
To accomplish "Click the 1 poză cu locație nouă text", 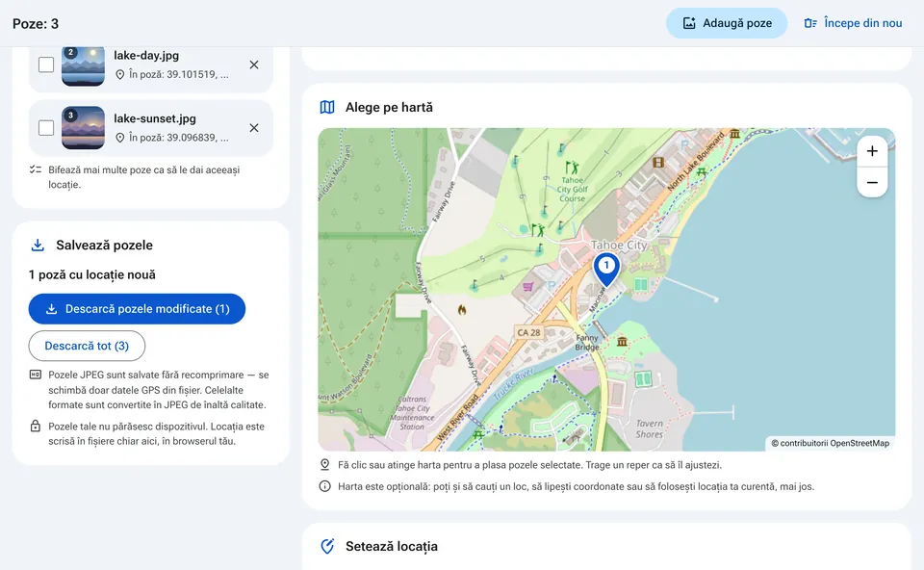I will 92,274.
